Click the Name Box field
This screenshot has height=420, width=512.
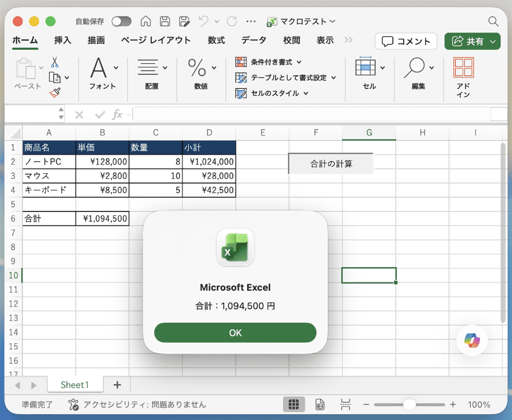pyautogui.click(x=31, y=114)
